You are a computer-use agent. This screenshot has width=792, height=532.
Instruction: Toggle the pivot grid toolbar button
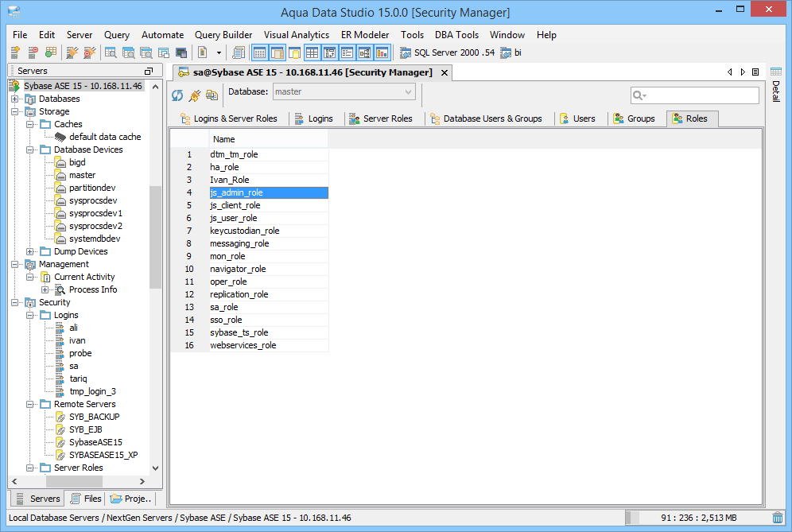point(329,52)
